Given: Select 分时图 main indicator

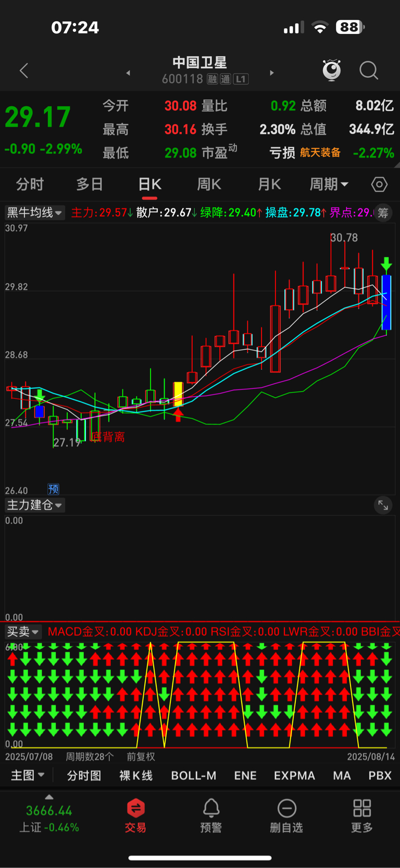Looking at the screenshot, I should 84,776.
